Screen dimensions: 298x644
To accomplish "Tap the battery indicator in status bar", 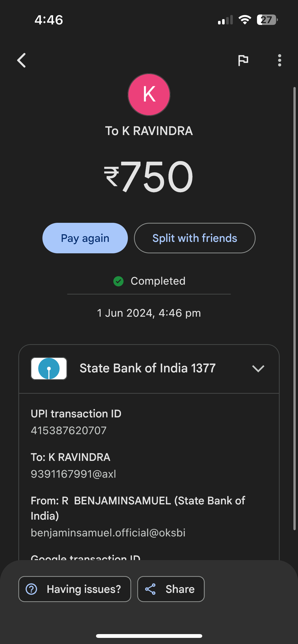I will [267, 20].
